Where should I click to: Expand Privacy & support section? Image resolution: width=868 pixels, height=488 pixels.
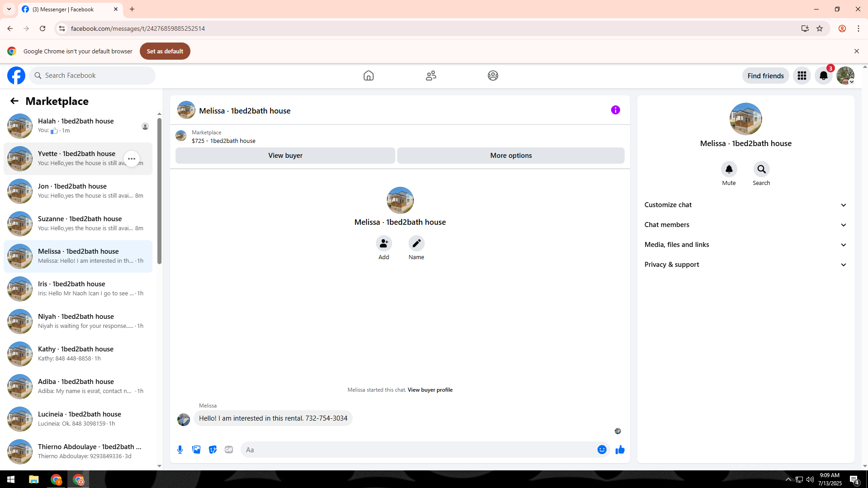coord(745,265)
